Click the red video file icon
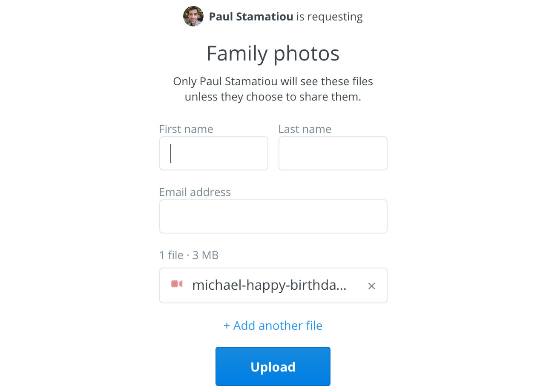Viewport: 546px width, 392px height. pos(177,284)
